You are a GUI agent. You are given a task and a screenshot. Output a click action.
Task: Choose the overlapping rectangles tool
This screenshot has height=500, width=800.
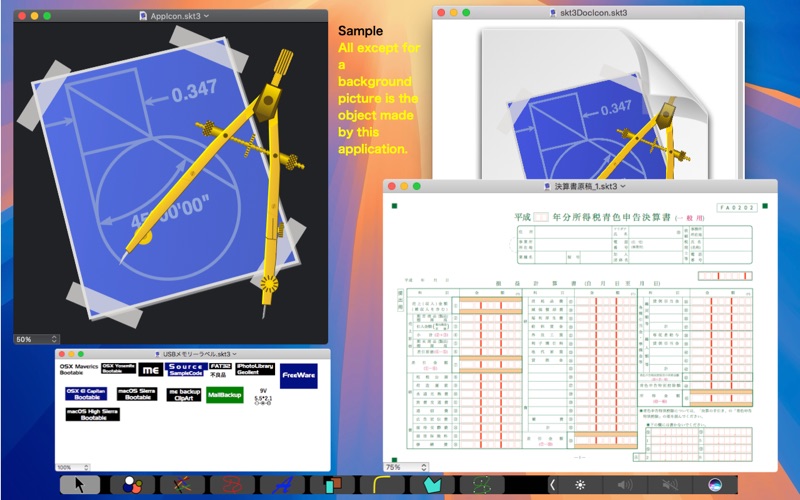click(x=333, y=485)
